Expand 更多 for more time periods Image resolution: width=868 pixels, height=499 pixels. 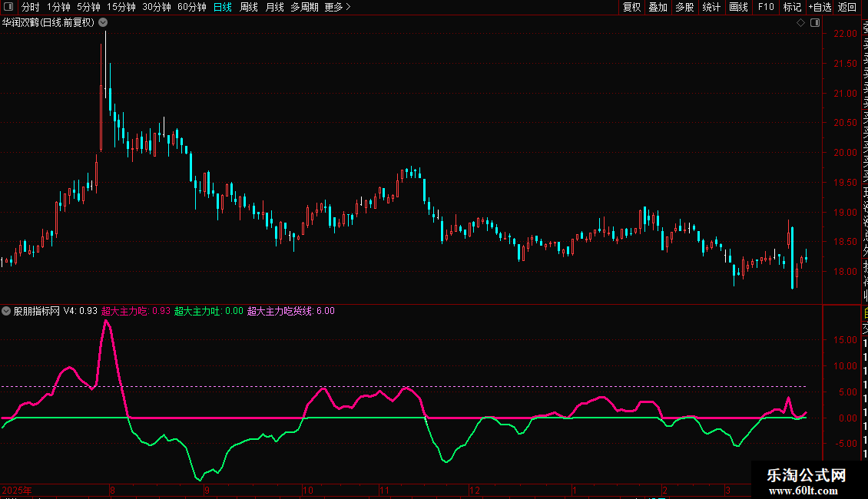pyautogui.click(x=337, y=7)
